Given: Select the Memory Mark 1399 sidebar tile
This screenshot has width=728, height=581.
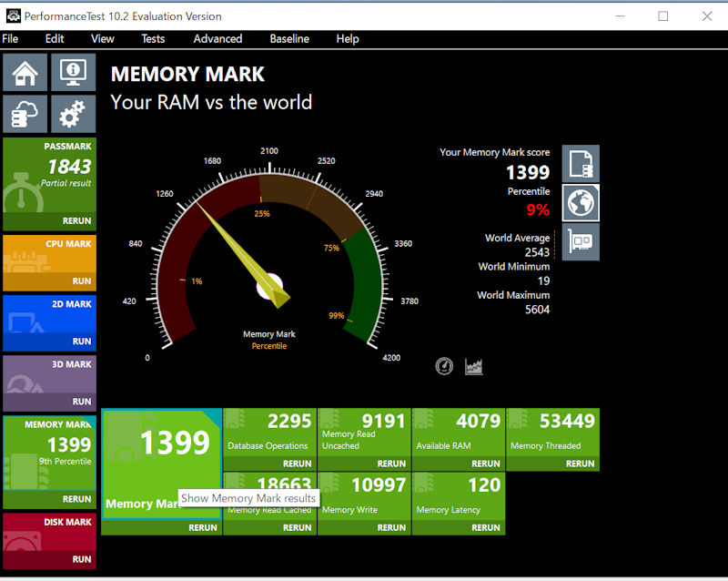Looking at the screenshot, I should [x=50, y=454].
